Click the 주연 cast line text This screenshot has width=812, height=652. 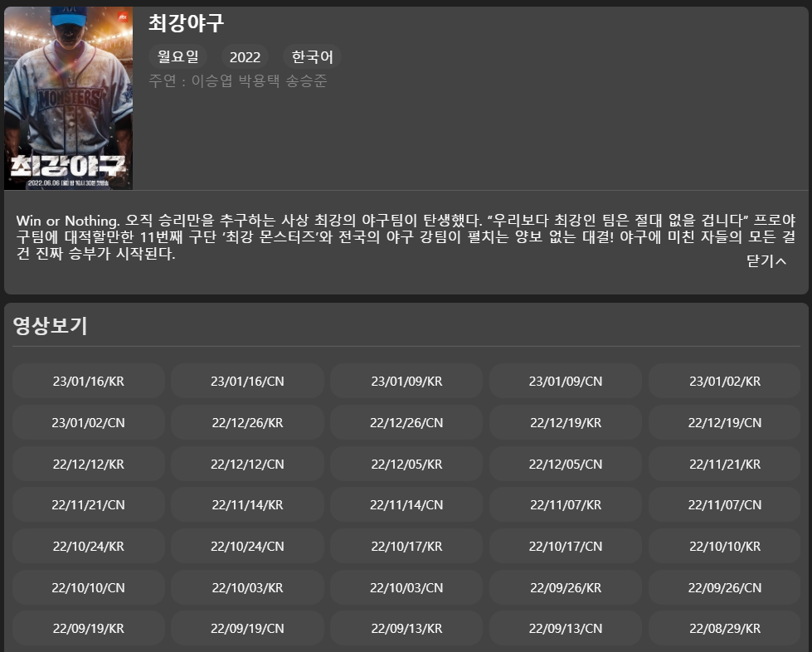238,80
